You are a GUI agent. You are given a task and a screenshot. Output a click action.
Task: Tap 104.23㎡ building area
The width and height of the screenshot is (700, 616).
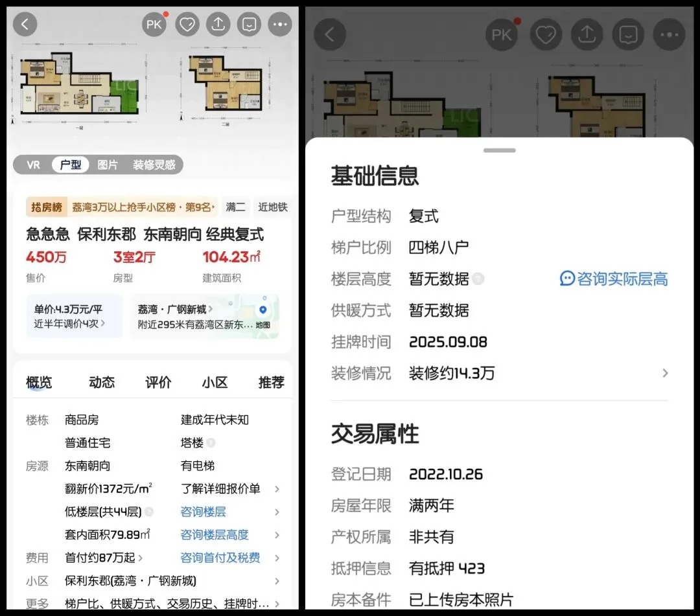[x=231, y=257]
